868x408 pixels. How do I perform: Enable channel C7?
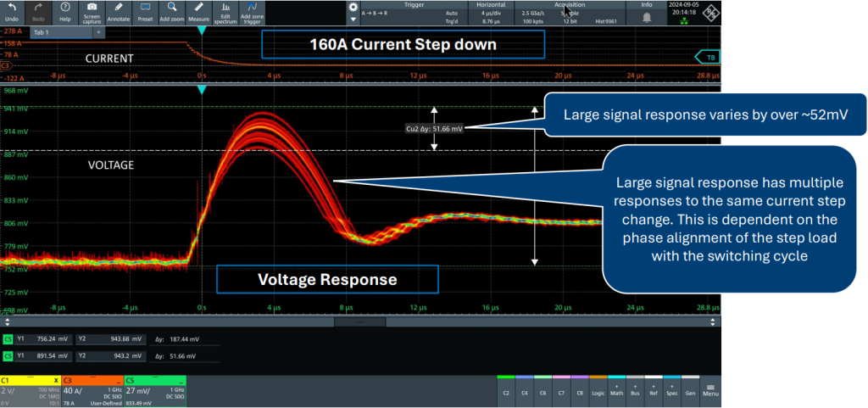[x=561, y=391]
